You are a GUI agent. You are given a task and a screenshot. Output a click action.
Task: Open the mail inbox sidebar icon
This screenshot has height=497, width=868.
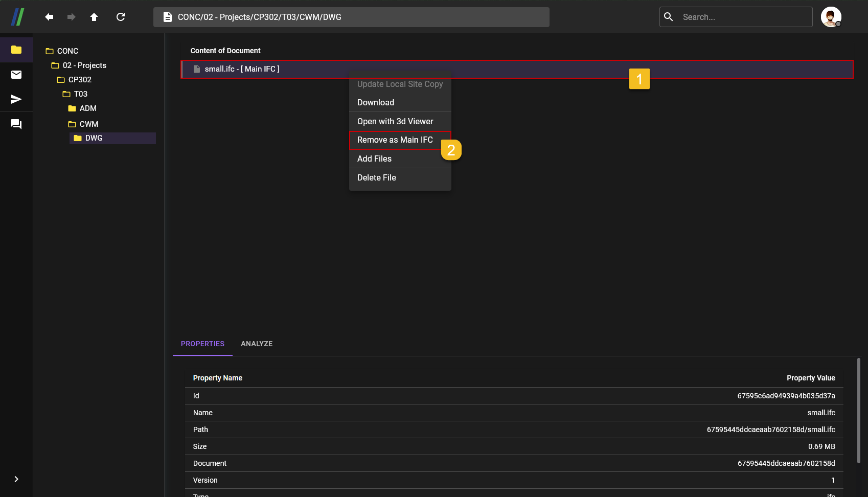[x=16, y=75]
